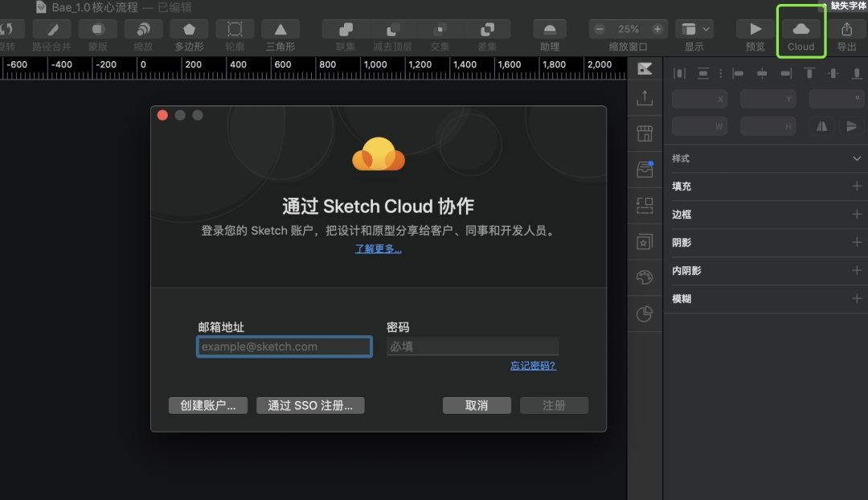Click Create account (创建账户...) button

[208, 405]
